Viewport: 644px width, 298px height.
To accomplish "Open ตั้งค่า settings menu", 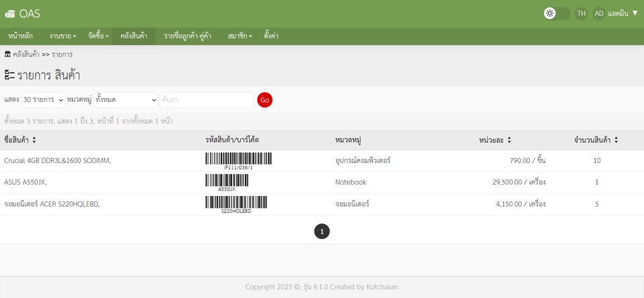I will pos(272,36).
